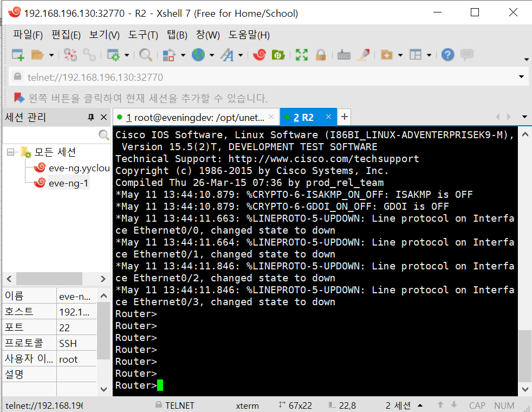Viewport: 532px width, 412px height.
Task: Close the 세션 관리 panel
Action: coord(104,118)
